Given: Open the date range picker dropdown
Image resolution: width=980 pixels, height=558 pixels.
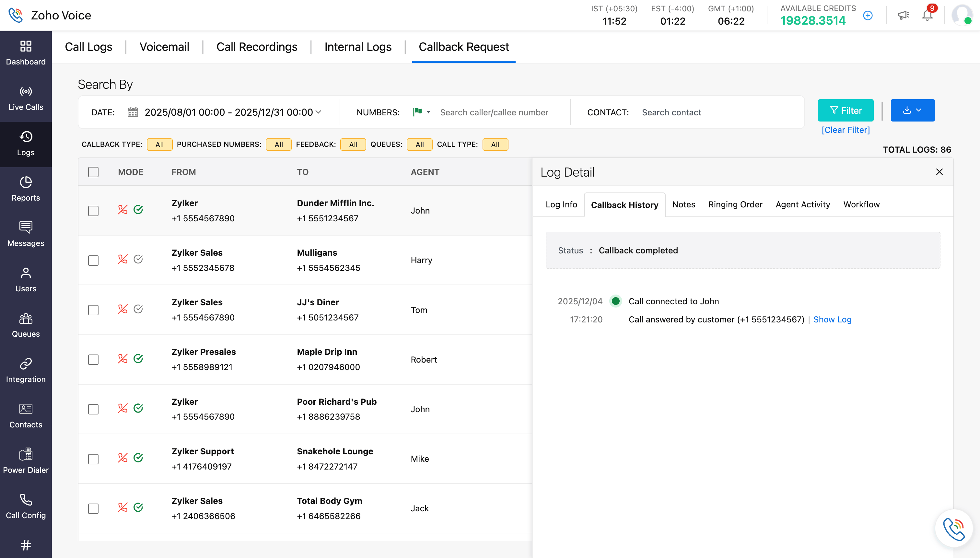Looking at the screenshot, I should (319, 112).
